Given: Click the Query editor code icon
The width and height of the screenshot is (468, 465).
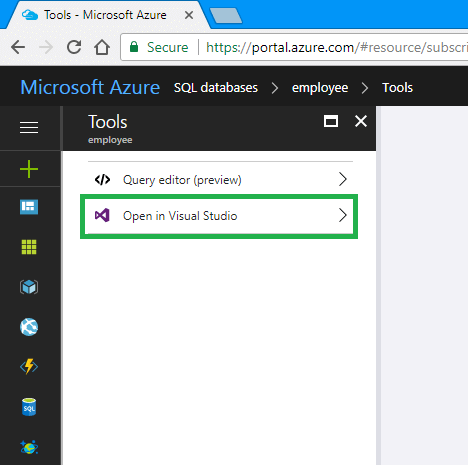Looking at the screenshot, I should [x=102, y=180].
